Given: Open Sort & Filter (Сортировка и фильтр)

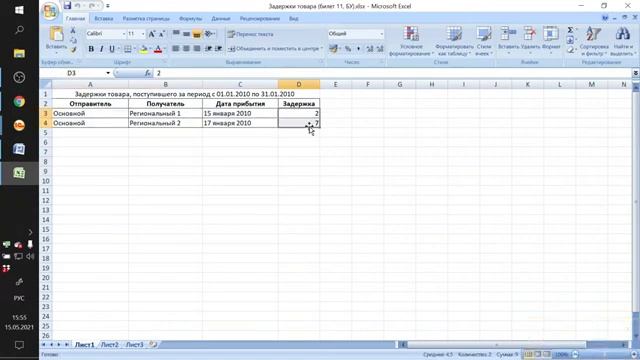Looking at the screenshot, I should pos(594,41).
